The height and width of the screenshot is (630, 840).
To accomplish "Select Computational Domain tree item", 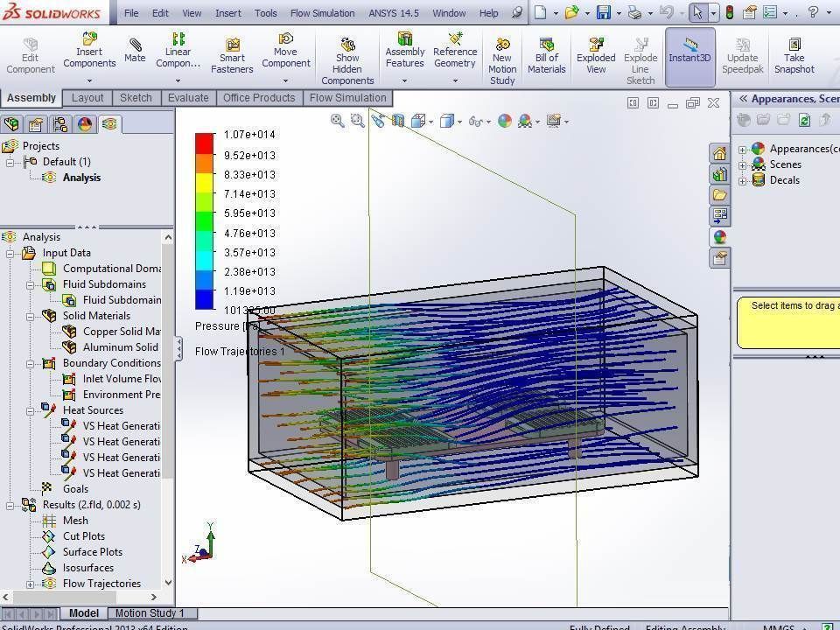I will [101, 269].
